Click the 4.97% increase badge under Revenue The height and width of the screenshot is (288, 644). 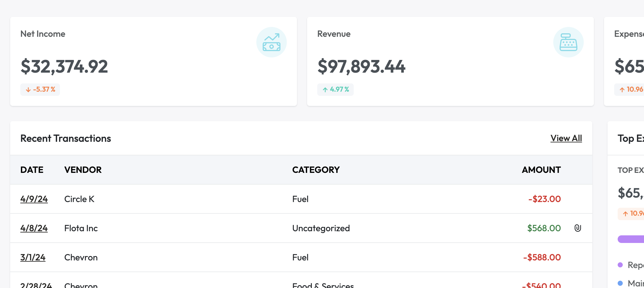(335, 89)
